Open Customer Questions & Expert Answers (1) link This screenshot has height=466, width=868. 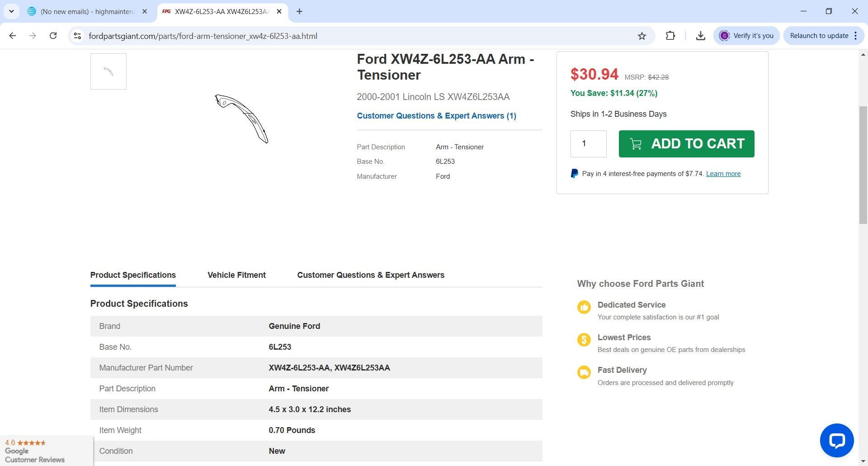click(436, 116)
